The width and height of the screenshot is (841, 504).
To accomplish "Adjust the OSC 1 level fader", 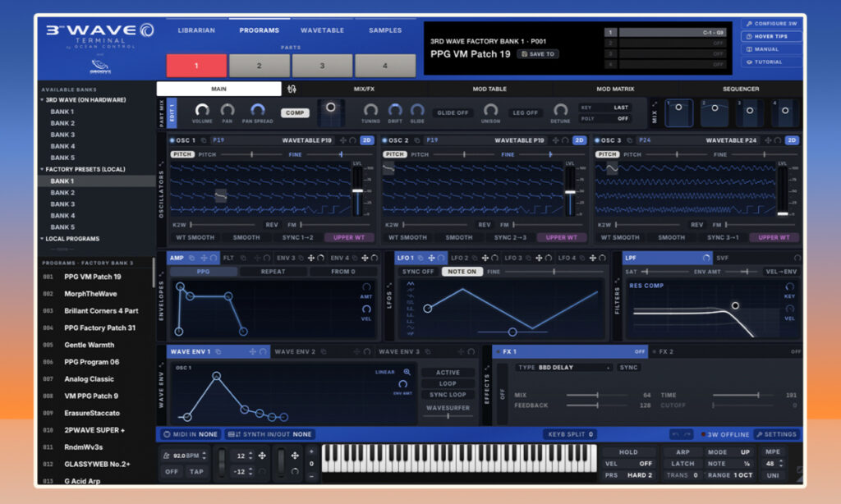I will (357, 190).
